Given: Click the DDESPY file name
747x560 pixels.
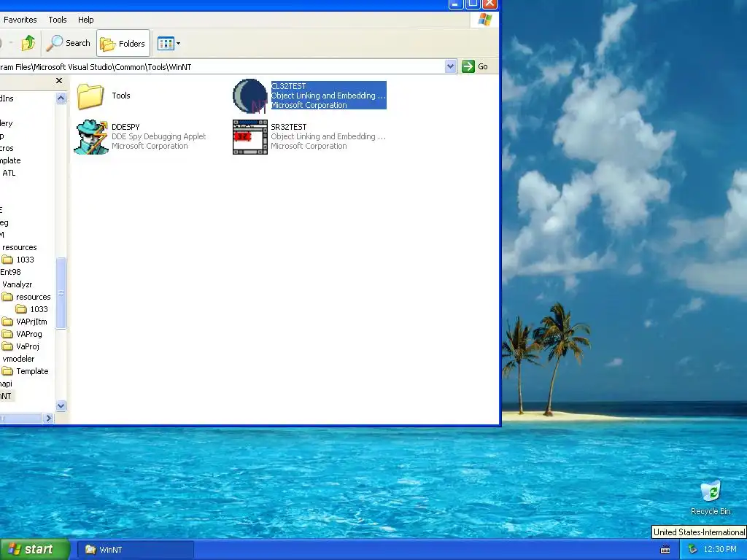Looking at the screenshot, I should point(125,127).
